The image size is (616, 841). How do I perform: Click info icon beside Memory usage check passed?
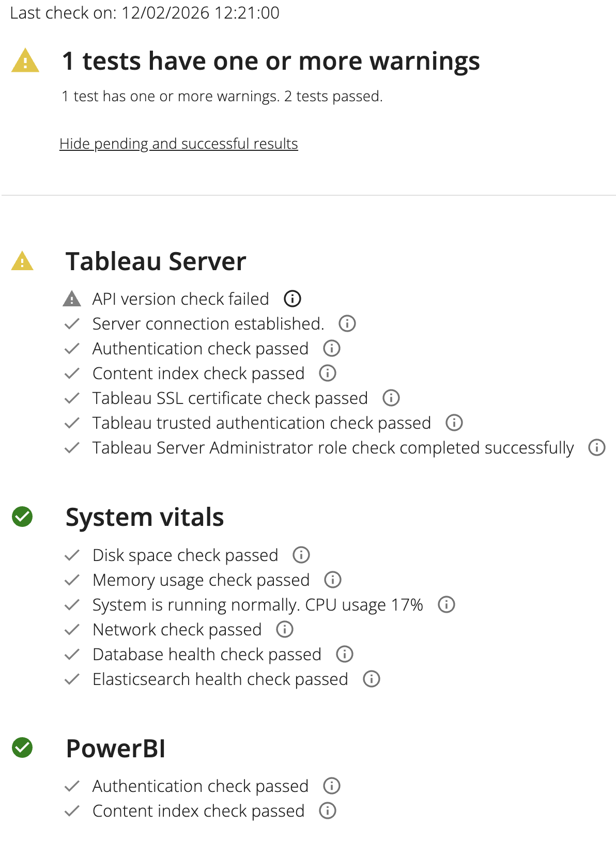point(333,580)
